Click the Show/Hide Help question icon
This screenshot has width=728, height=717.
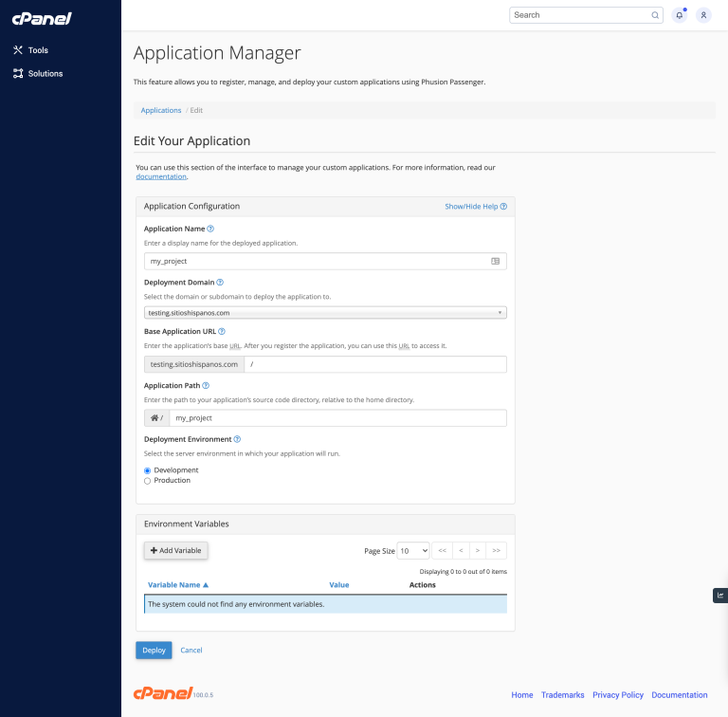[x=503, y=206]
